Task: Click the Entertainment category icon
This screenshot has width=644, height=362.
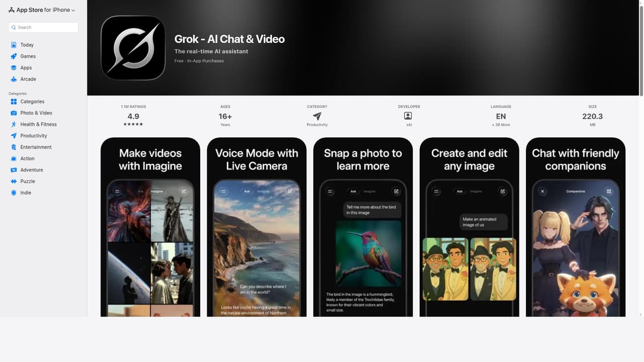Action: click(x=14, y=146)
